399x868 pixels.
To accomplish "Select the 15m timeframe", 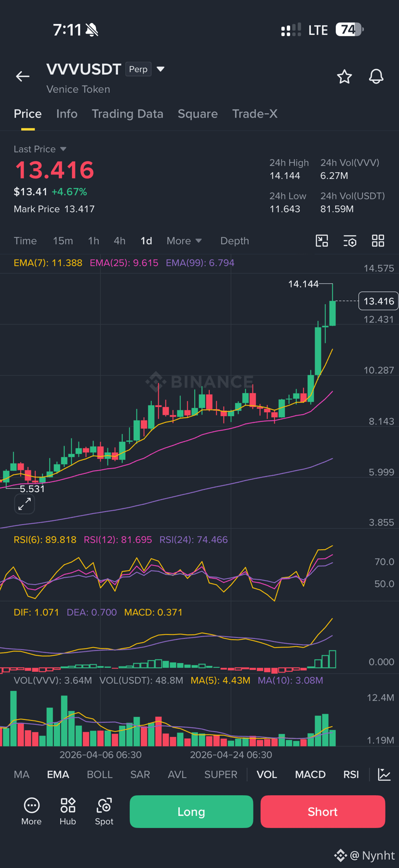I will tap(63, 241).
